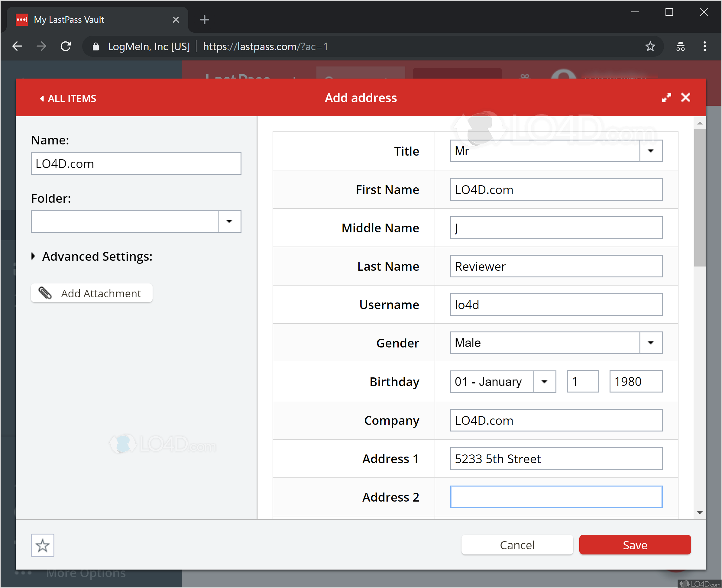Screen dimensions: 722x588
Task: Click the browser reload icon
Action: click(66, 46)
